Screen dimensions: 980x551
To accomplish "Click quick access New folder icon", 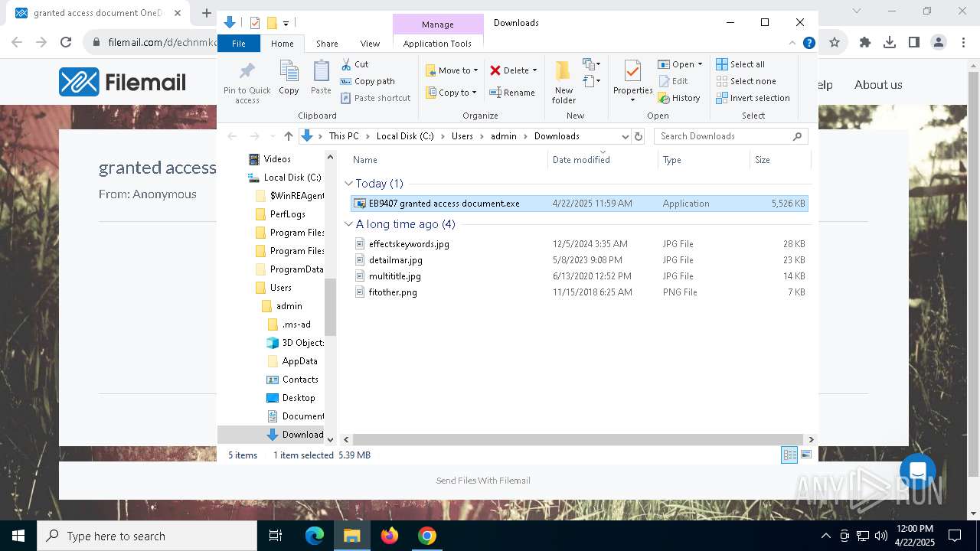I will point(271,23).
